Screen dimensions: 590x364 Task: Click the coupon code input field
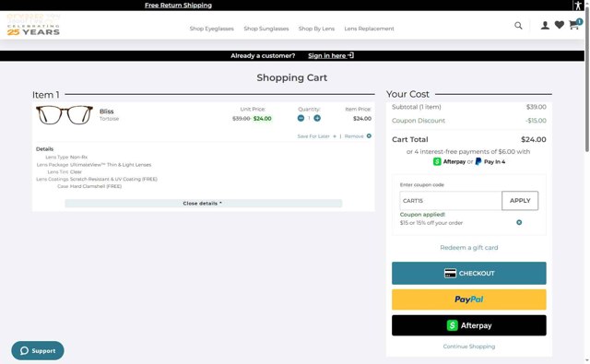451,201
